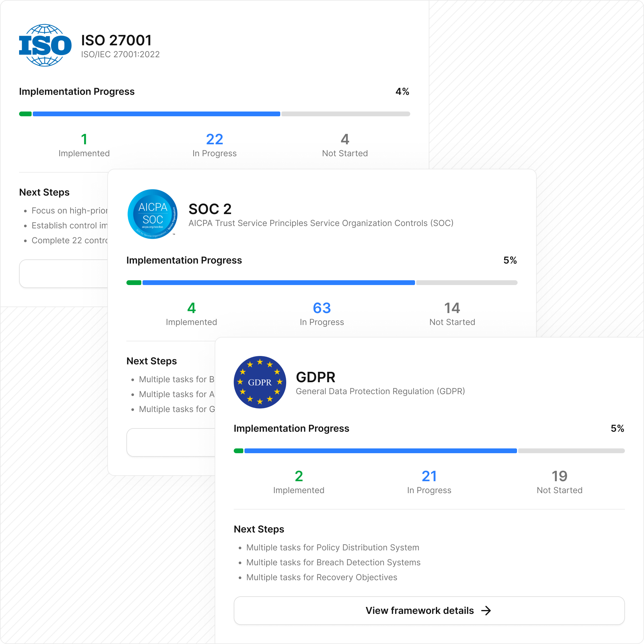The height and width of the screenshot is (644, 644).
Task: Click the gray not-started segment of ISO bar
Action: point(345,114)
